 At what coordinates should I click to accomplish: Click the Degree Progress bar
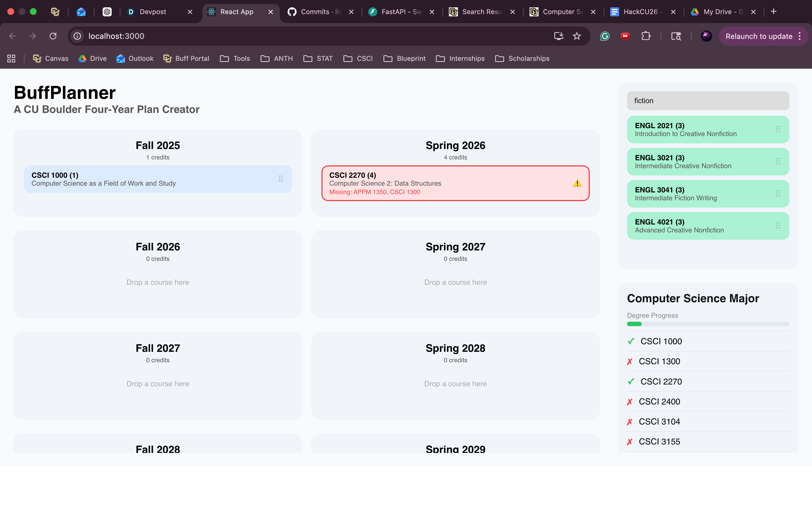point(708,324)
